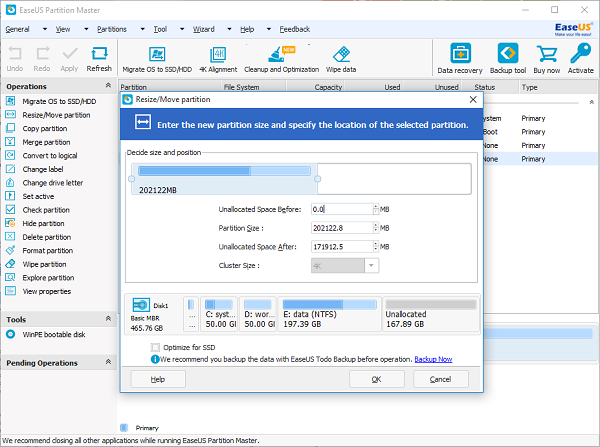Open Cleanup and Optimization
This screenshot has height=447, width=600.
click(x=281, y=59)
